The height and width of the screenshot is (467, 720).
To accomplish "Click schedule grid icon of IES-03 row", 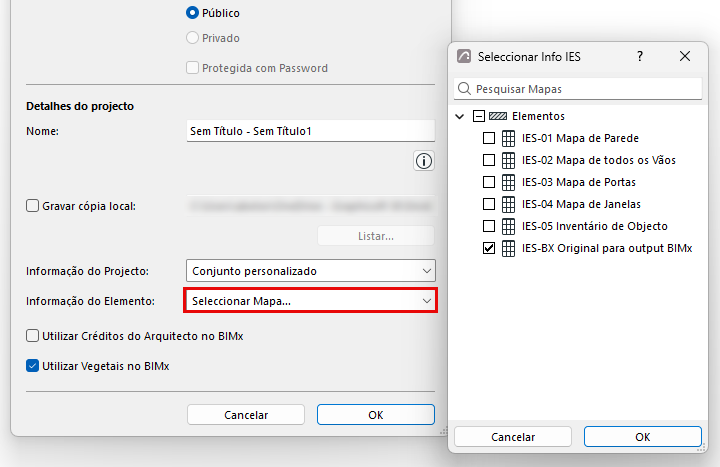I will [508, 182].
